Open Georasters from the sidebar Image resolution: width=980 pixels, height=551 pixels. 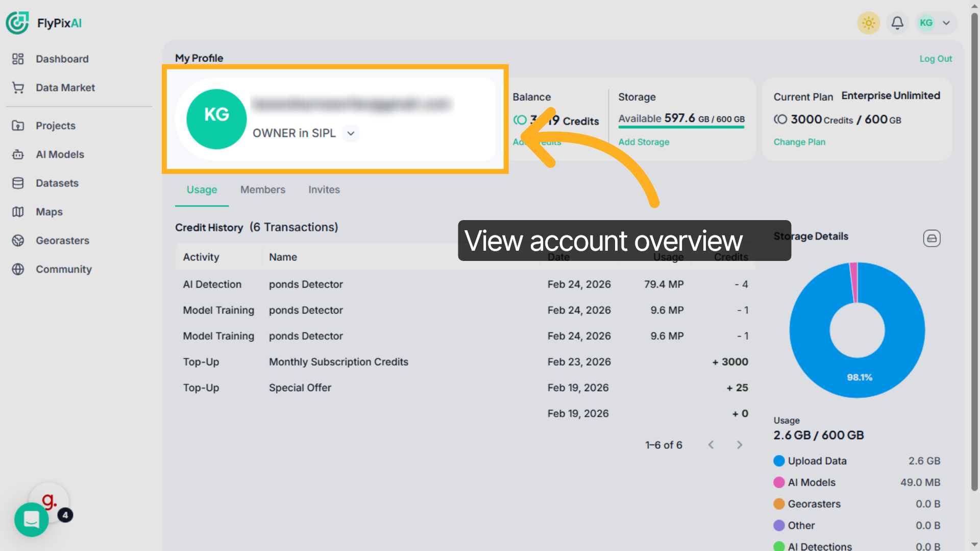click(62, 240)
